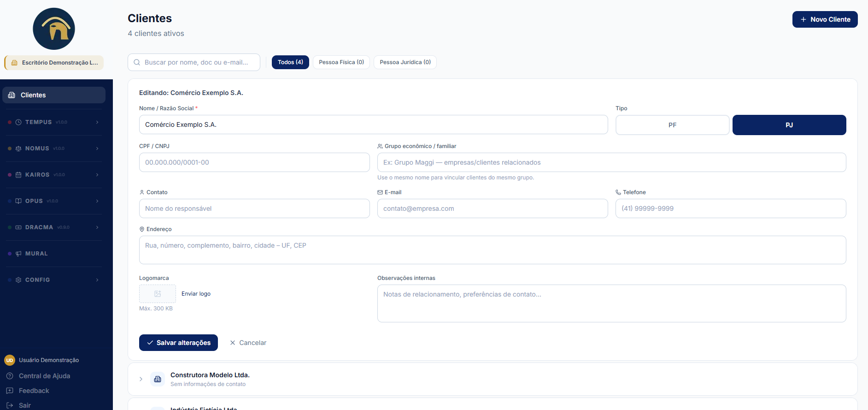868x410 pixels.
Task: Click the helmet logo in the sidebar
Action: coord(54,29)
